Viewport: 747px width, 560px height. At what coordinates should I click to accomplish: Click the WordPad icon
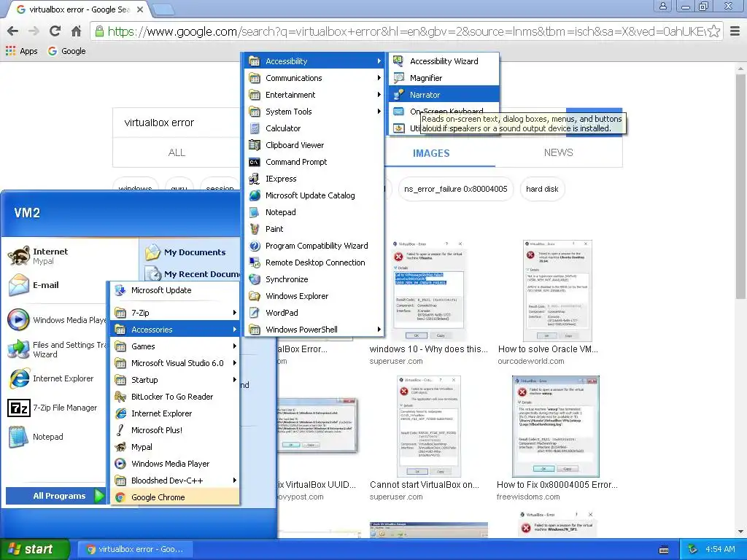pos(255,313)
